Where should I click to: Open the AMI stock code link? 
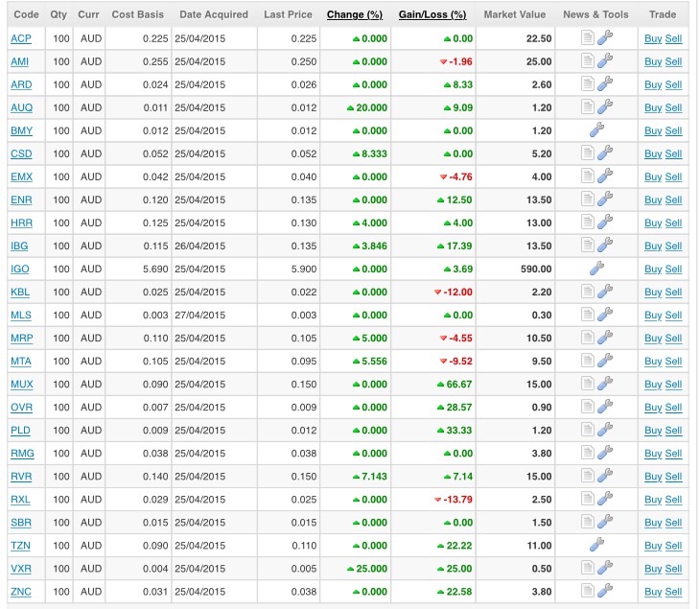pyautogui.click(x=19, y=61)
